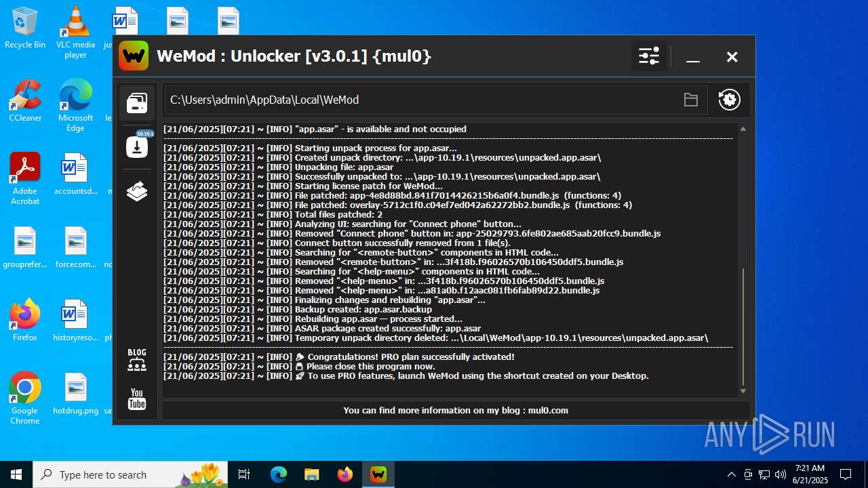Click the mul0.com blog text

click(x=456, y=410)
